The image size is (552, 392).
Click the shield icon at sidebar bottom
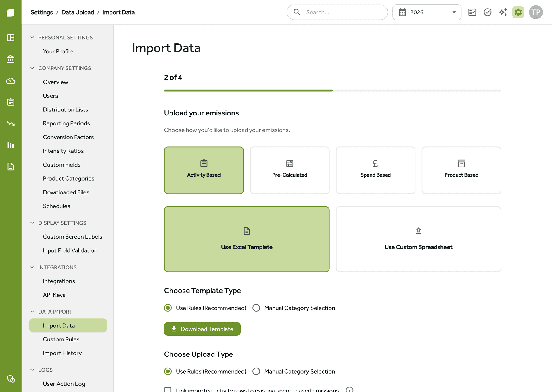pyautogui.click(x=11, y=379)
